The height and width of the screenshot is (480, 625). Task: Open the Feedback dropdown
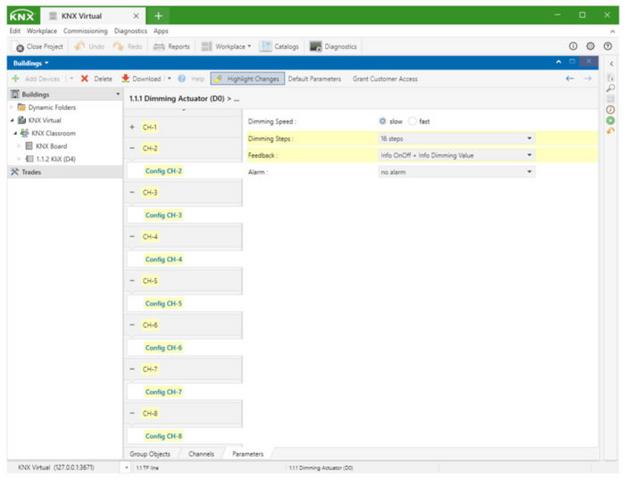click(455, 155)
